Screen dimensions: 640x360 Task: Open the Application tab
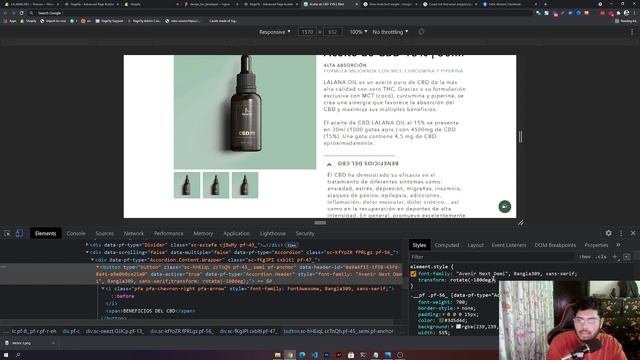click(236, 233)
